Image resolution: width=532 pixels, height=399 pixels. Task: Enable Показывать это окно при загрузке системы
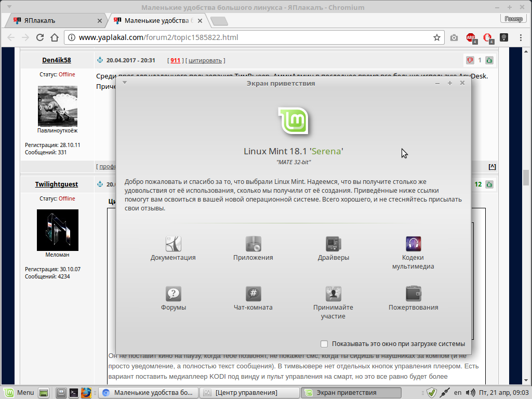[324, 344]
